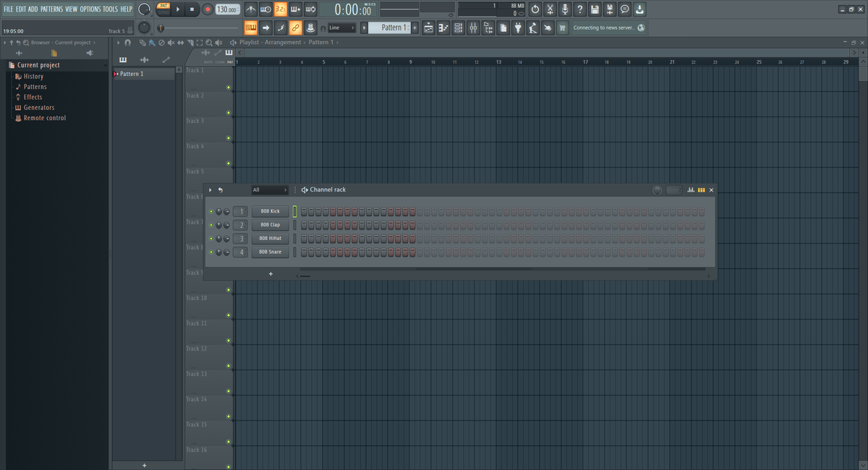Mute the 808 Kick channel green light
The height and width of the screenshot is (470, 868).
(x=211, y=211)
